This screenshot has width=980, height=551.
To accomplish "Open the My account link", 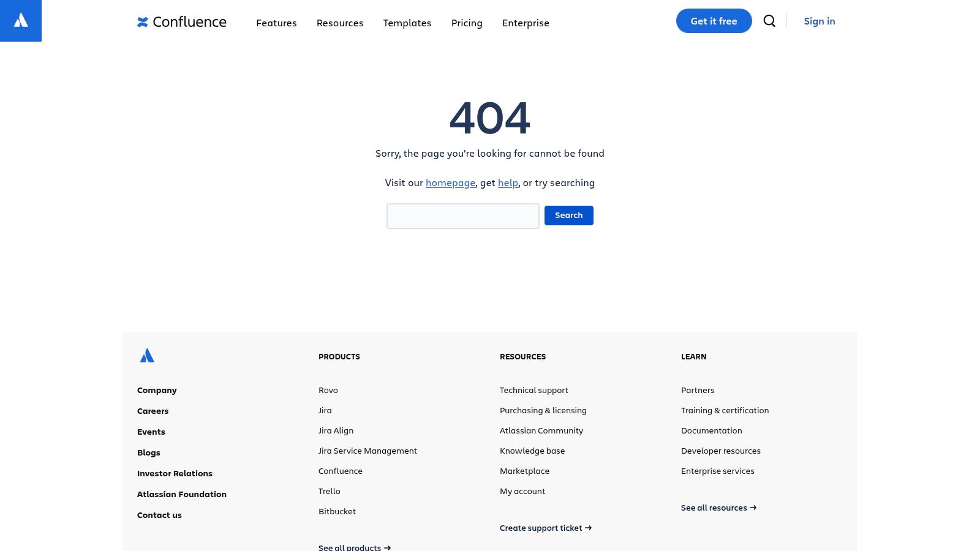I will pyautogui.click(x=522, y=491).
